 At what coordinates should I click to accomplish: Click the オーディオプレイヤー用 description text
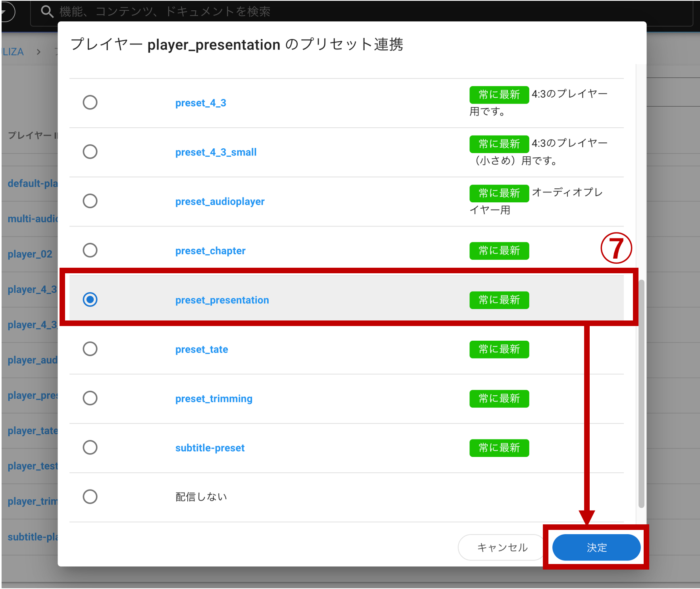(537, 201)
